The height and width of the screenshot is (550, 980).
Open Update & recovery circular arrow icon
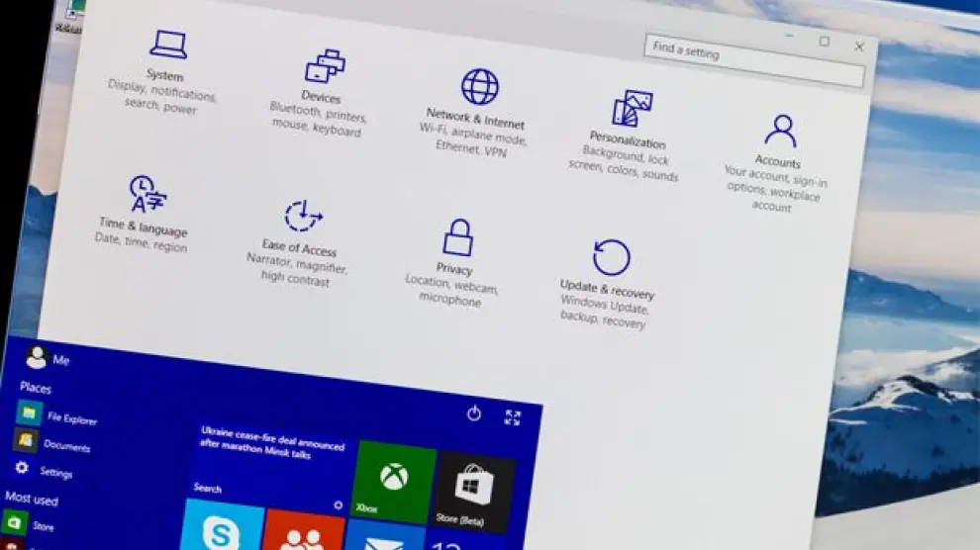pyautogui.click(x=611, y=258)
